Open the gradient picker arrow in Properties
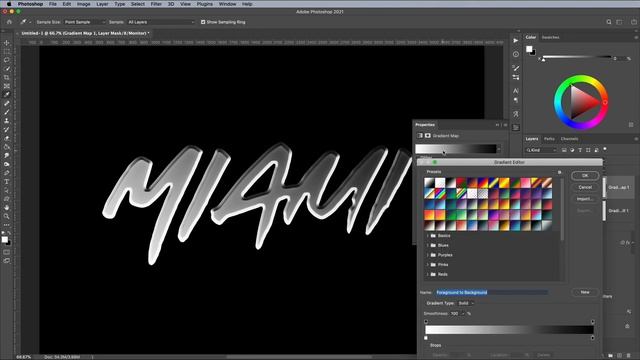This screenshot has height=360, width=640. pyautogui.click(x=499, y=149)
